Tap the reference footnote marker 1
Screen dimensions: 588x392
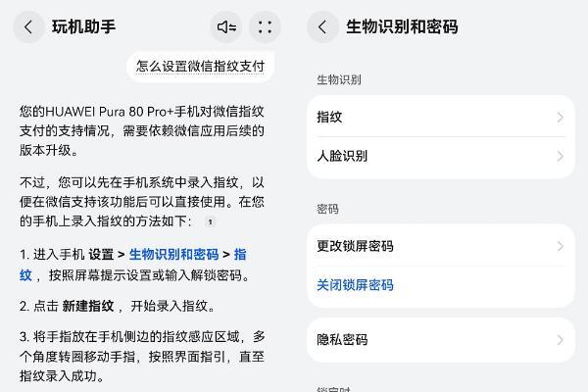coord(211,221)
